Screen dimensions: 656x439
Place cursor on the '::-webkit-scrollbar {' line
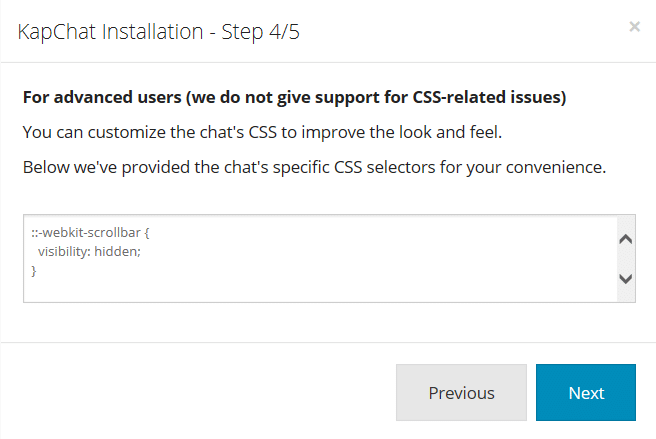pos(90,233)
